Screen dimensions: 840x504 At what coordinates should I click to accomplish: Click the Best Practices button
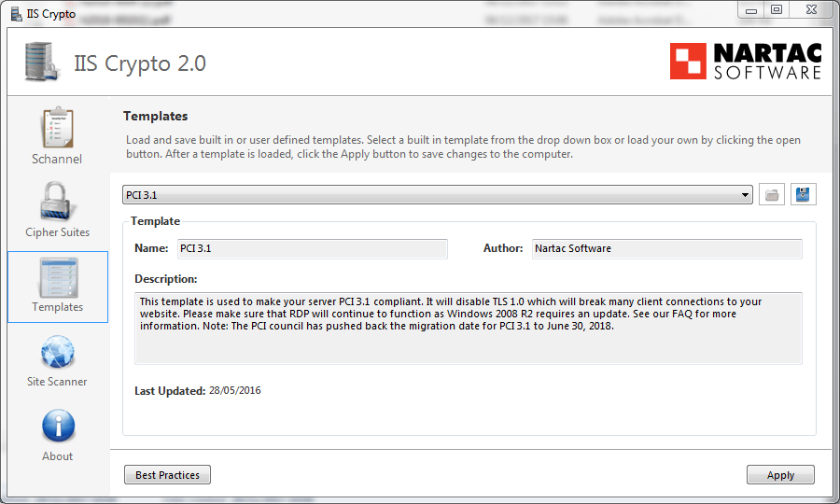tap(167, 475)
